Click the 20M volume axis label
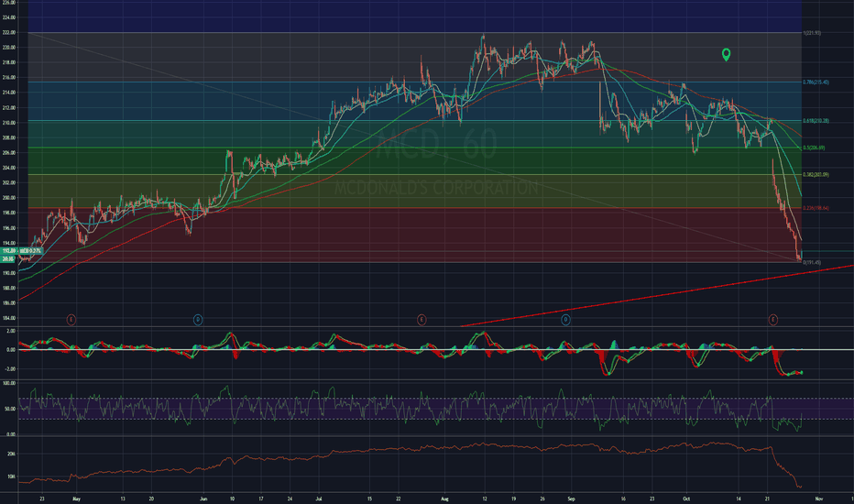The image size is (854, 504). (x=11, y=454)
